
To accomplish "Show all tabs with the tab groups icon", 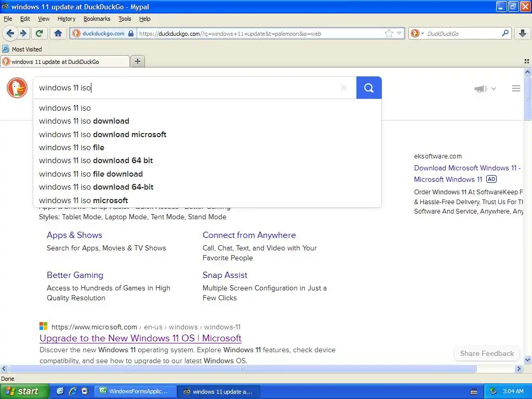I will tap(527, 61).
